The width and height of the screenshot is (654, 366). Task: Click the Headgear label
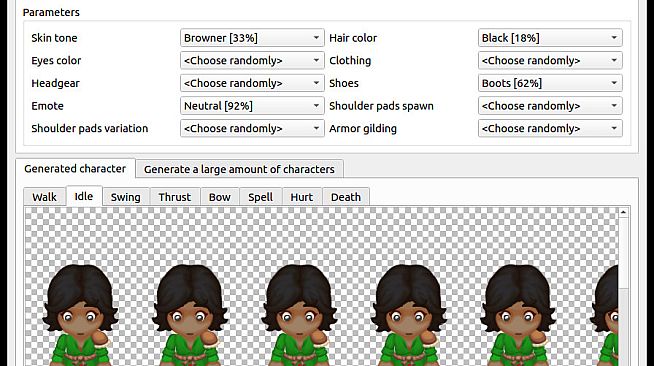pos(55,83)
